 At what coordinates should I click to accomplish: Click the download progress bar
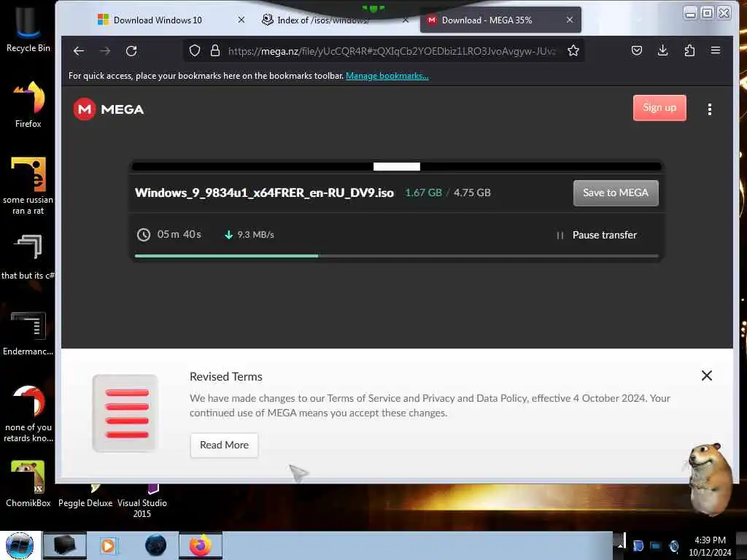(x=396, y=256)
